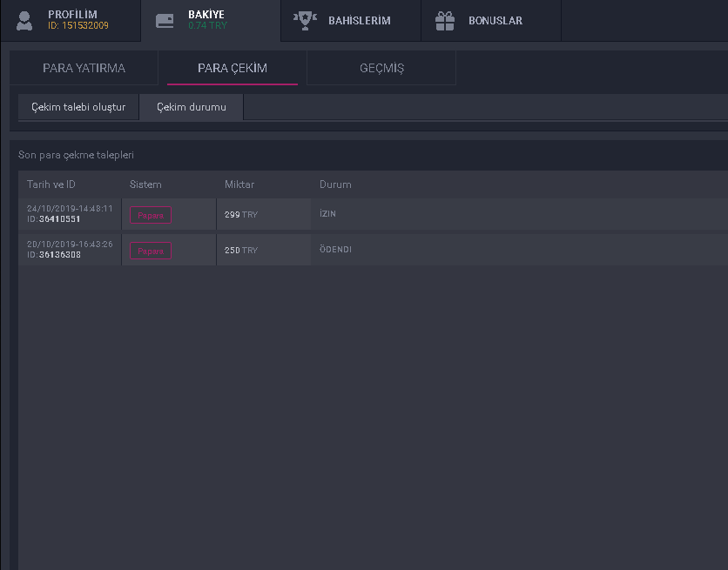Select the Para Çekim tab
The width and height of the screenshot is (728, 570).
233,68
